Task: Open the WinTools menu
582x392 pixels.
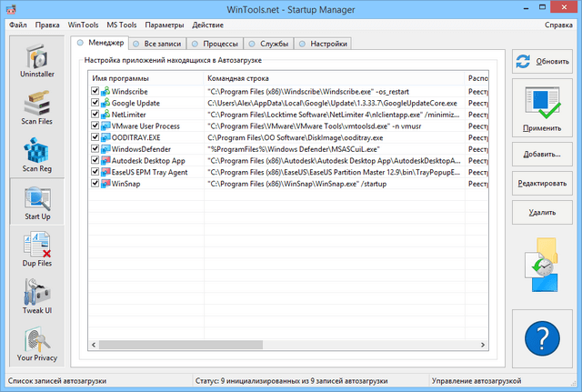Action: (x=83, y=25)
